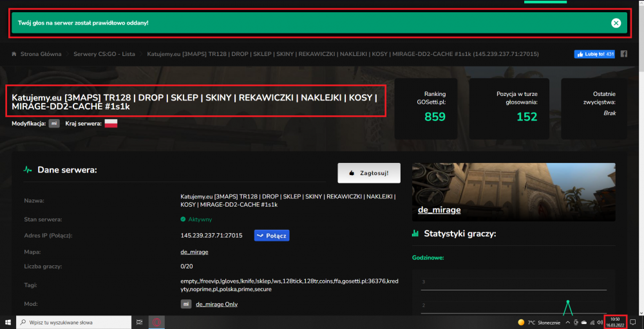Open Strona Główna breadcrumb link

[x=41, y=54]
